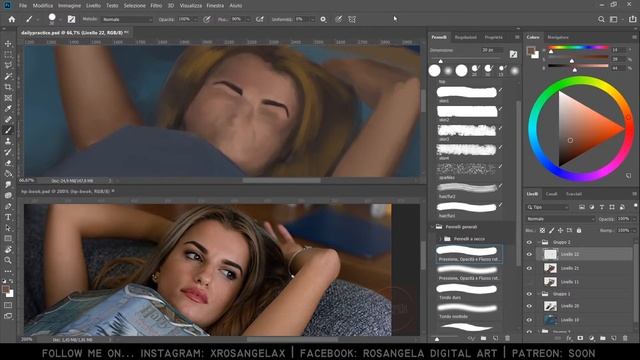
Task: Hide the Livello 22 layer
Action: click(x=529, y=254)
